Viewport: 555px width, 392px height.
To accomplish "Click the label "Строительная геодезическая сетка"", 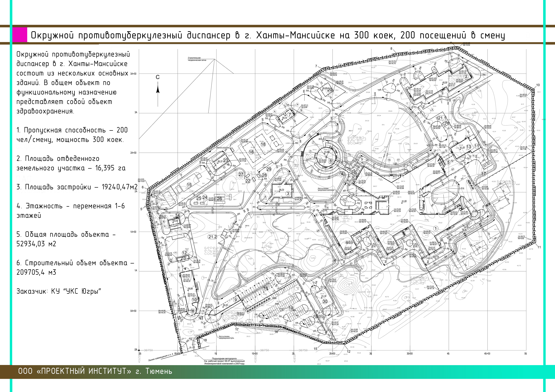I will pos(197,59).
